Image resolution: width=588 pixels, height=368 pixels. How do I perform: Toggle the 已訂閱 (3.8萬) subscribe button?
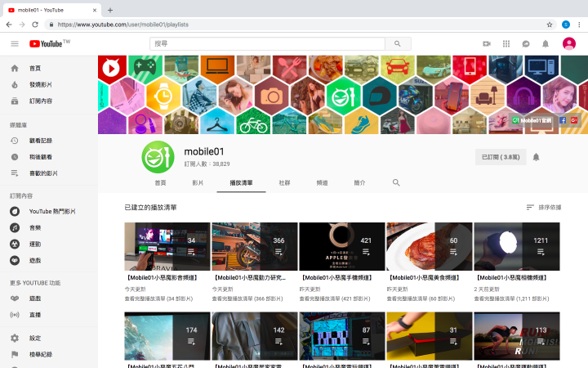point(501,157)
